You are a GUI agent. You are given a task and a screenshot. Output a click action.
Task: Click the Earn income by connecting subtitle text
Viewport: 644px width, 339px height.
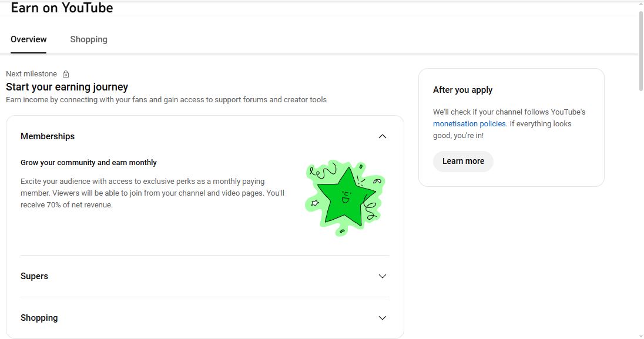(x=166, y=100)
